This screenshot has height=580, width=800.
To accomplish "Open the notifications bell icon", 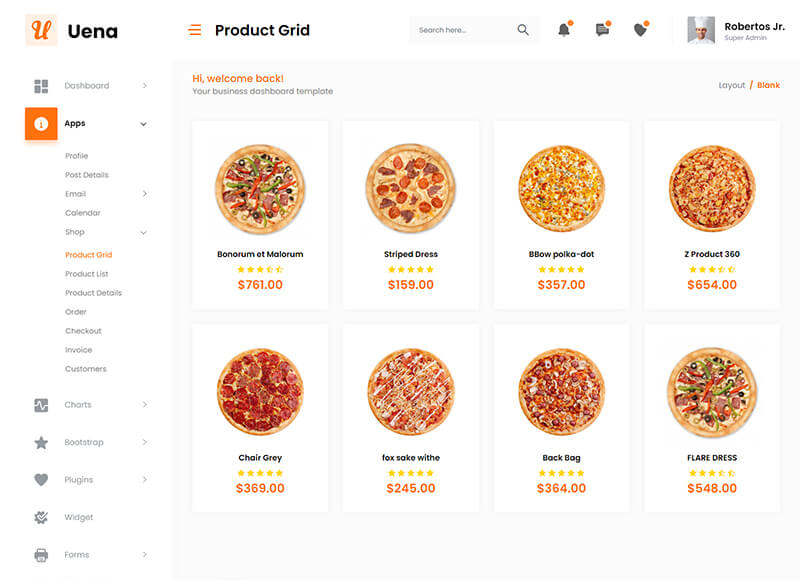I will tap(564, 30).
